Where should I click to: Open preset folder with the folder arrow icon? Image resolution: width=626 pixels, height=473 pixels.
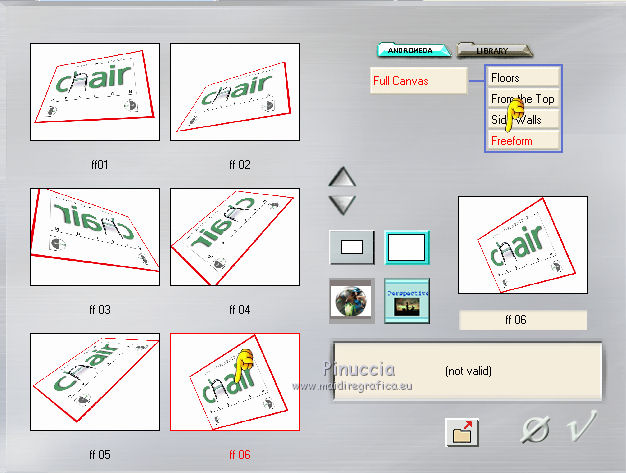(x=462, y=432)
